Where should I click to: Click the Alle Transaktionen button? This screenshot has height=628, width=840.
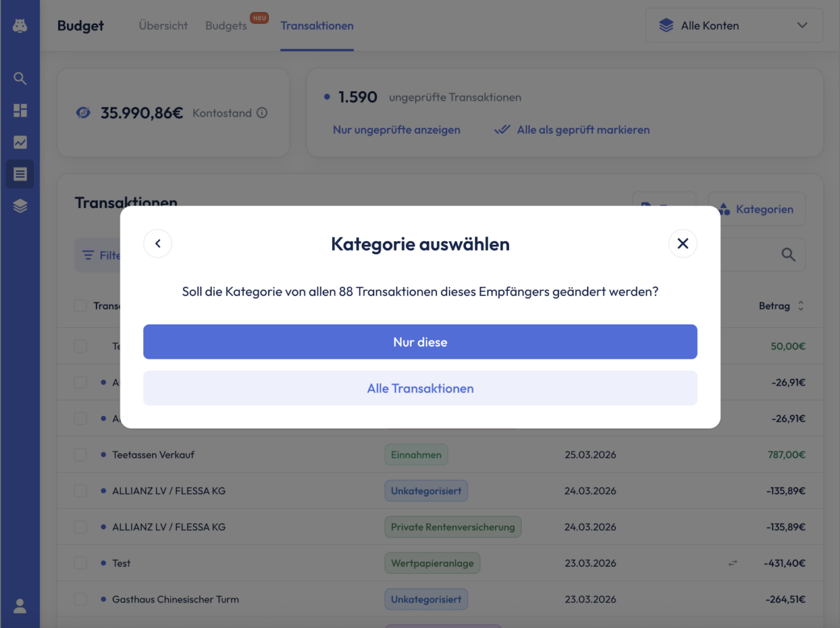click(420, 388)
